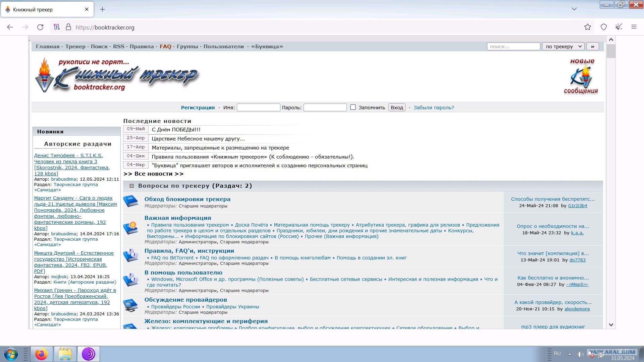Click the site lock icon in address bar

pos(68,27)
